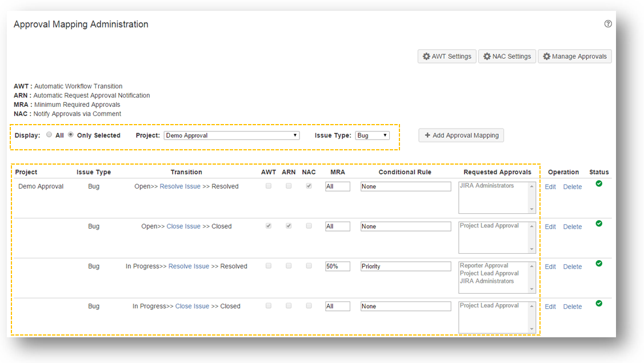Open NAC Settings gear button
This screenshot has width=644, height=363.
click(x=507, y=57)
